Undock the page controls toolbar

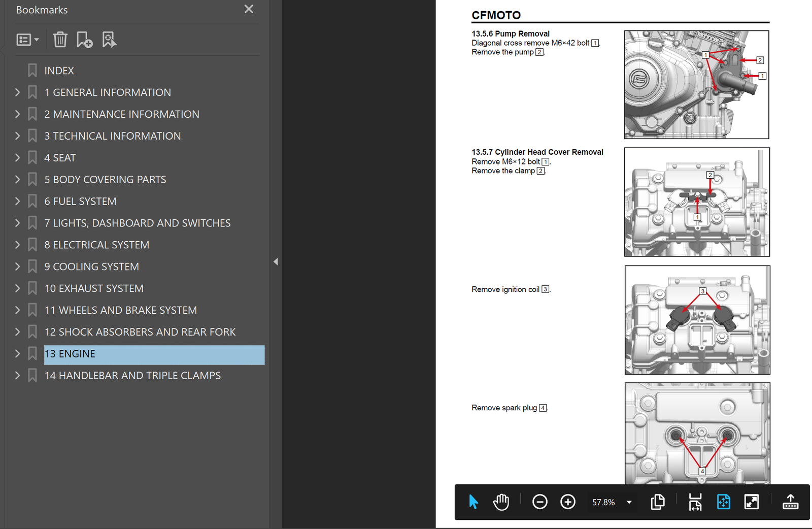point(790,502)
